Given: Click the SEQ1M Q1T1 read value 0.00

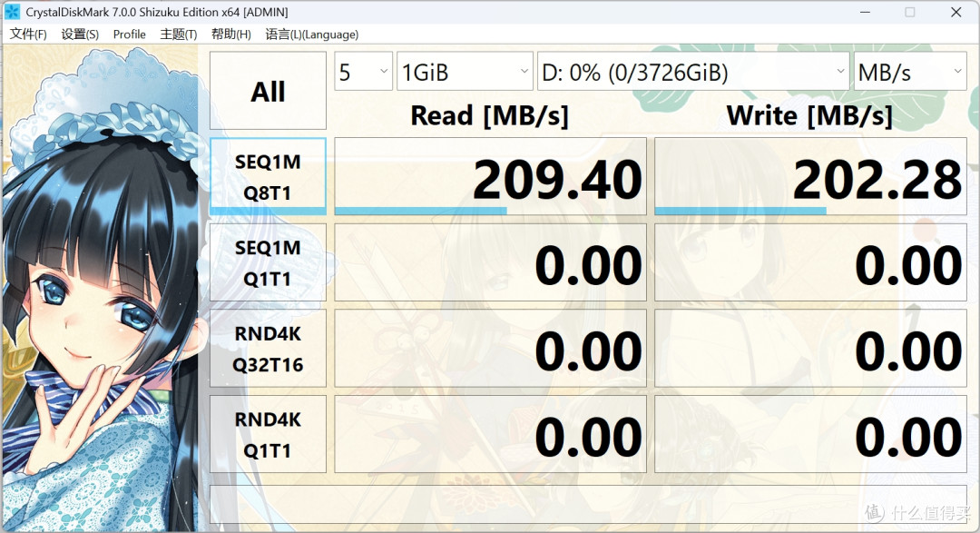Looking at the screenshot, I should pos(491,262).
